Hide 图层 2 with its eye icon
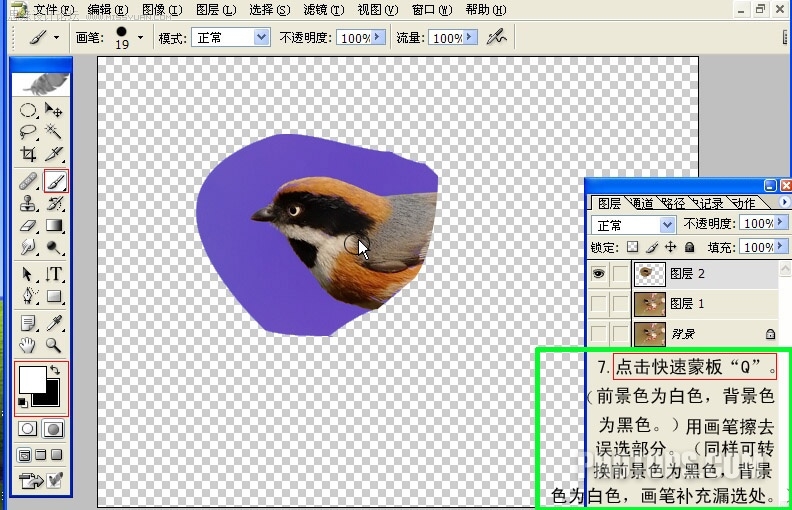792x510 pixels. (599, 274)
